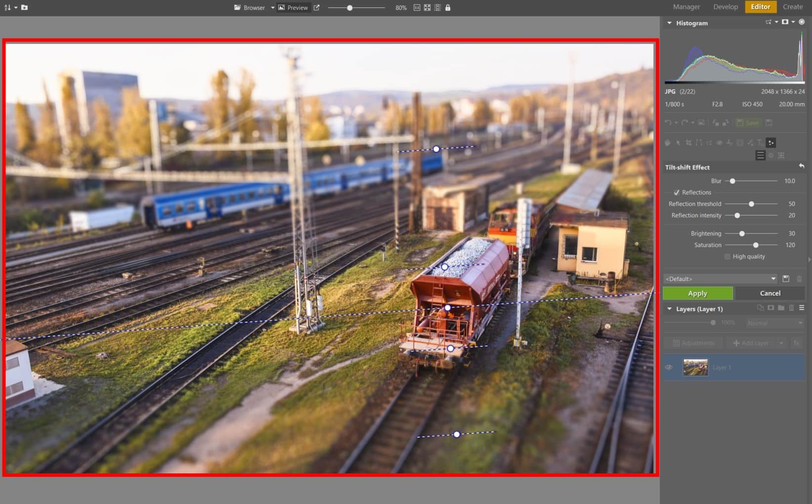
Task: Click the Add Layer button
Action: pyautogui.click(x=751, y=343)
